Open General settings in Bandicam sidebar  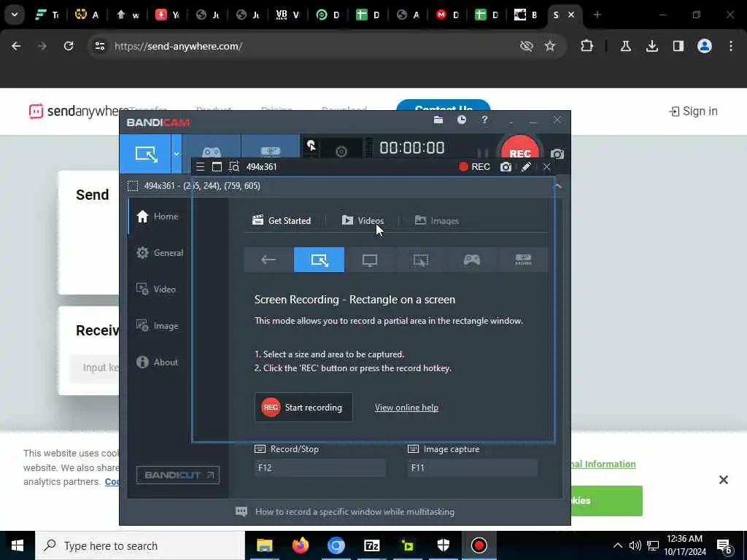click(160, 253)
